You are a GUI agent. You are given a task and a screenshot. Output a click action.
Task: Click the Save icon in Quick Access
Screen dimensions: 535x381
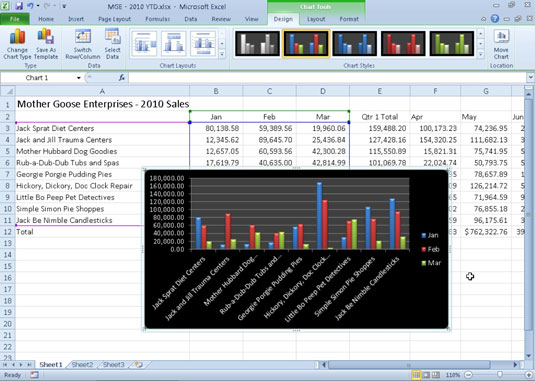[x=19, y=6]
